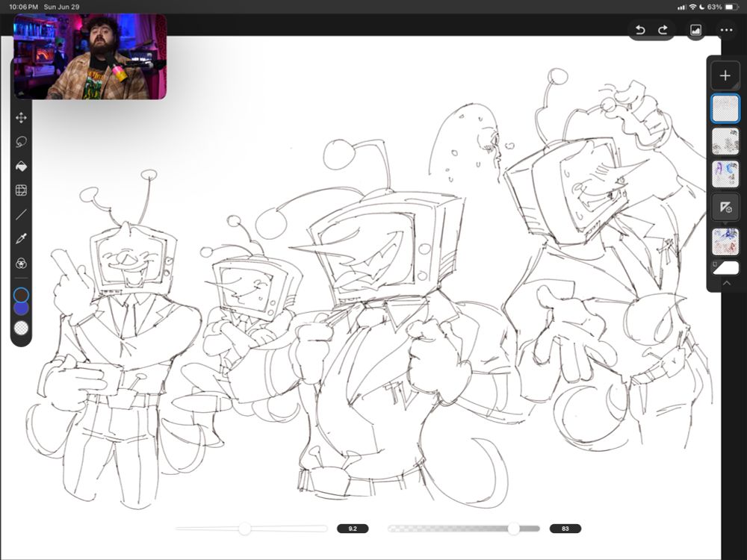This screenshot has height=560, width=747.
Task: Open the clipping layer action icon
Action: pos(725,207)
